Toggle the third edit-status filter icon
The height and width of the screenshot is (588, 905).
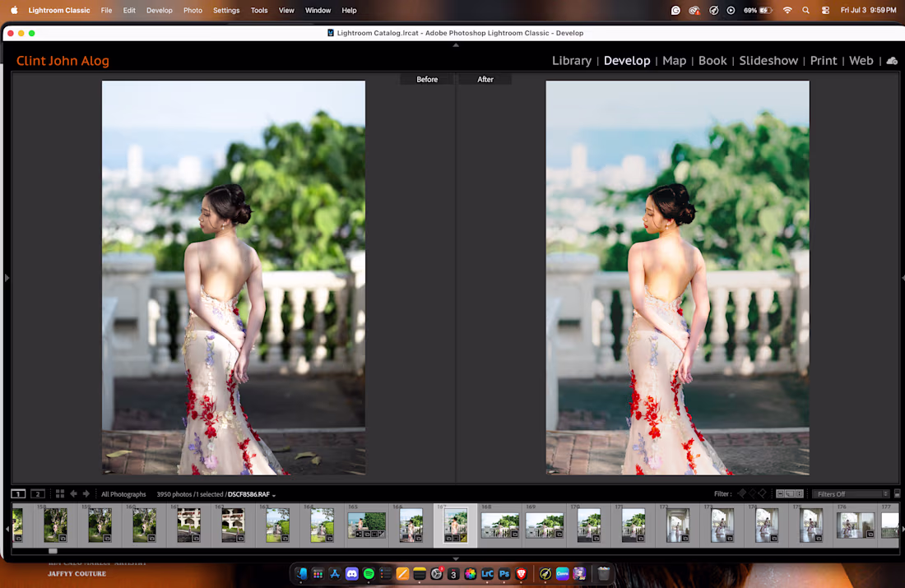800,494
